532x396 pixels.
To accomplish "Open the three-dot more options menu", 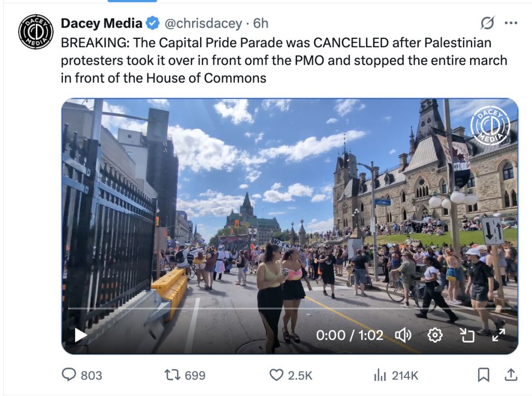I will point(511,23).
